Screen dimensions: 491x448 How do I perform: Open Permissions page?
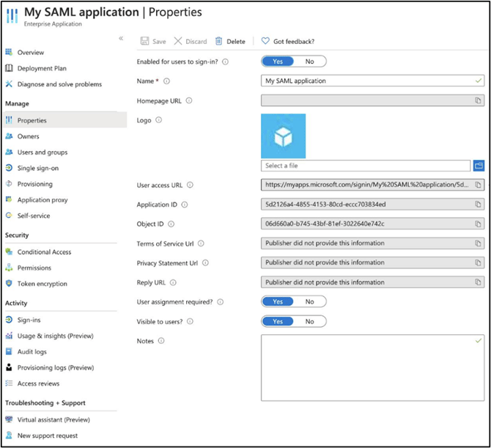[34, 268]
